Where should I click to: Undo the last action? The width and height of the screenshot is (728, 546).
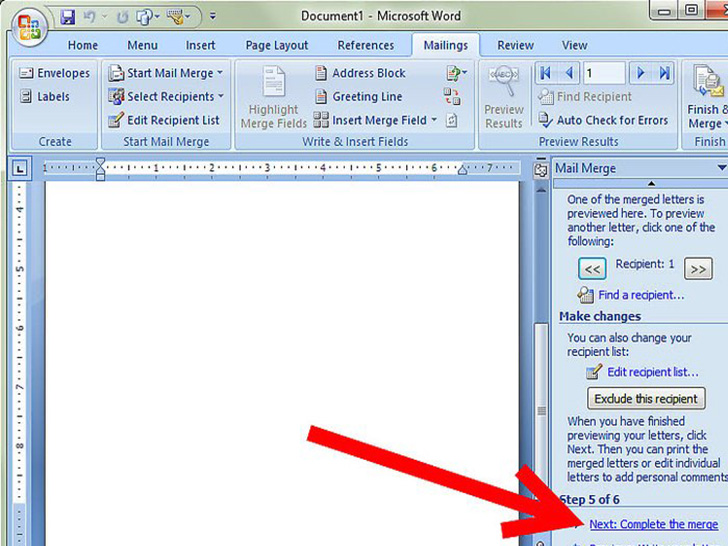(x=90, y=17)
